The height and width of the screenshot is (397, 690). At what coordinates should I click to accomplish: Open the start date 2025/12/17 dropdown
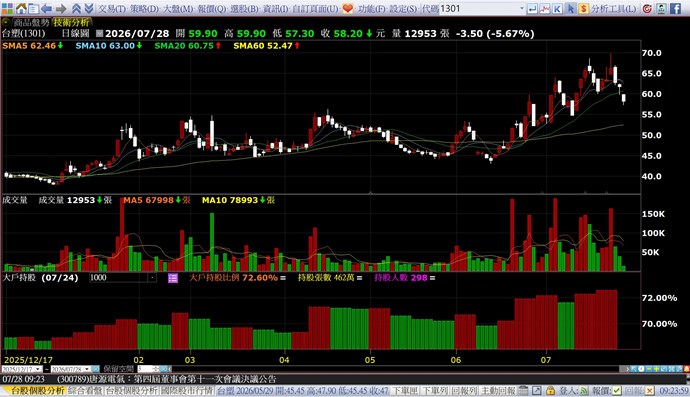tap(38, 369)
